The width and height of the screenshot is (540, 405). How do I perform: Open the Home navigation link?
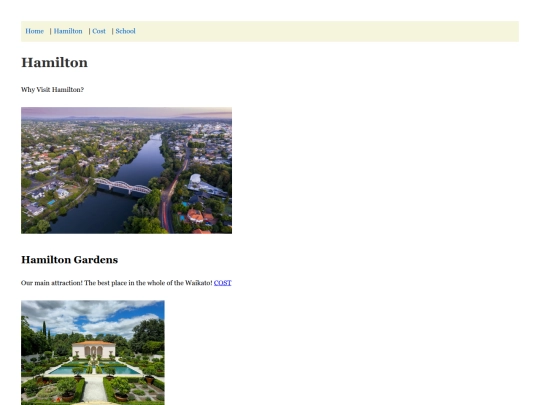[34, 31]
